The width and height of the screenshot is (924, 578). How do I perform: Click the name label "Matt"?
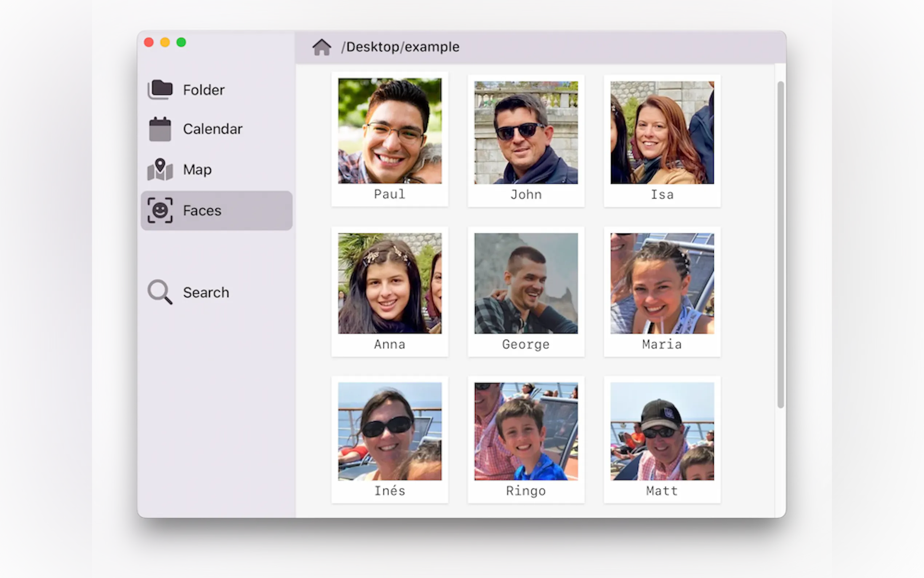click(x=662, y=490)
